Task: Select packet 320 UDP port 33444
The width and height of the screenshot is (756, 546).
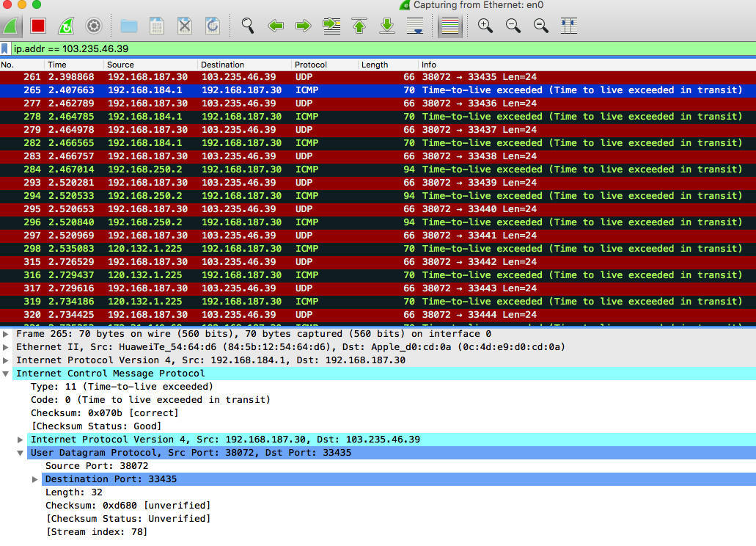Action: coord(378,315)
